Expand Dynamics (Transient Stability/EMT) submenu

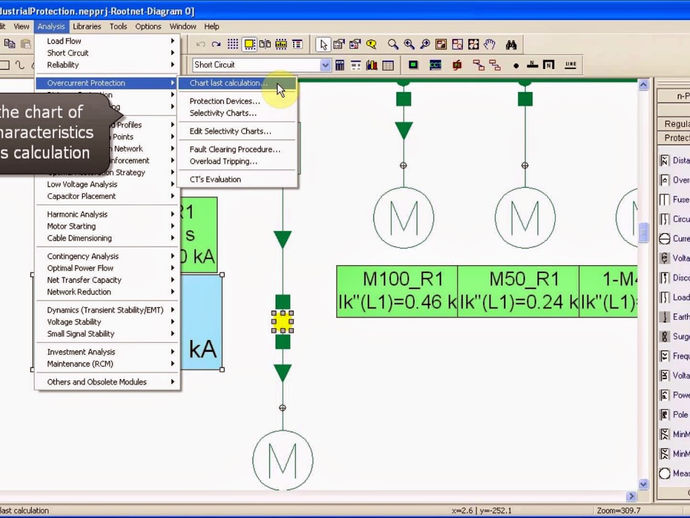tap(107, 310)
